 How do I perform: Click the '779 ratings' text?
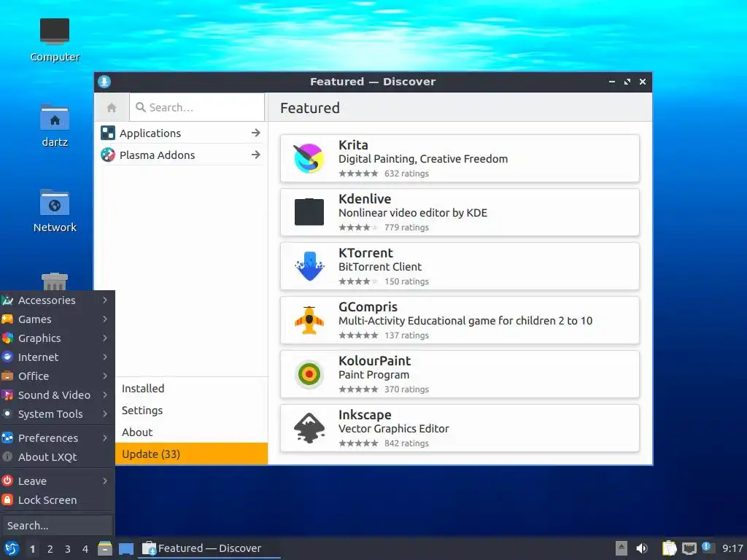(406, 227)
